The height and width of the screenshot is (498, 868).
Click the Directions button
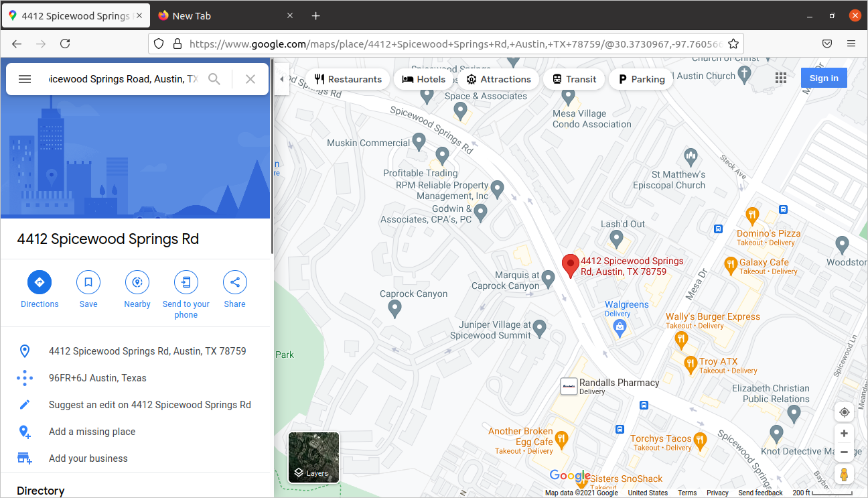pyautogui.click(x=40, y=282)
